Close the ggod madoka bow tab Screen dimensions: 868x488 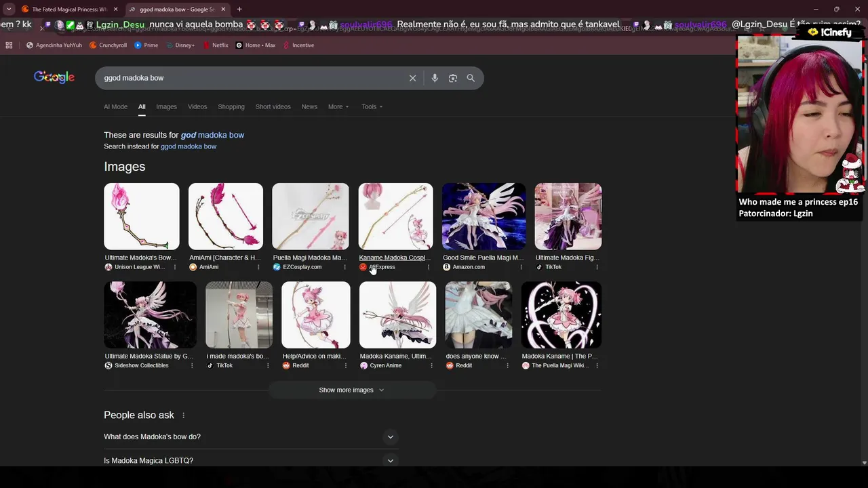pos(223,9)
